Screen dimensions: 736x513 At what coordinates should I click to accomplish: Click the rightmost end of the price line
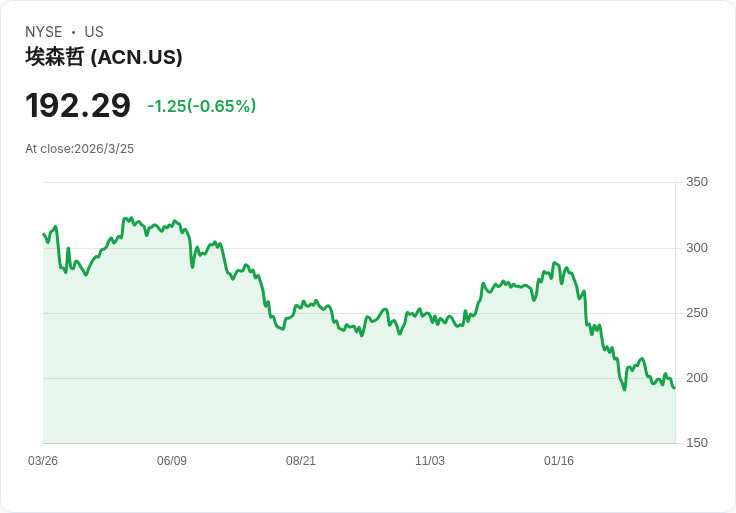pos(674,387)
